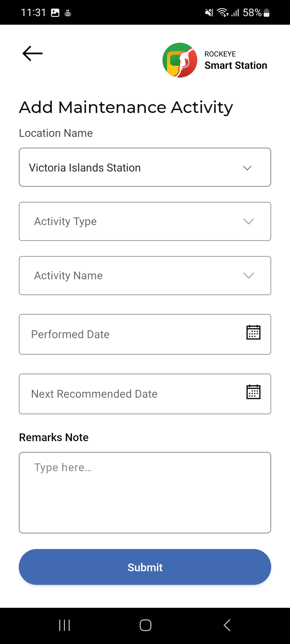
Task: Tap the Next Recommended Date field
Action: [x=145, y=394]
